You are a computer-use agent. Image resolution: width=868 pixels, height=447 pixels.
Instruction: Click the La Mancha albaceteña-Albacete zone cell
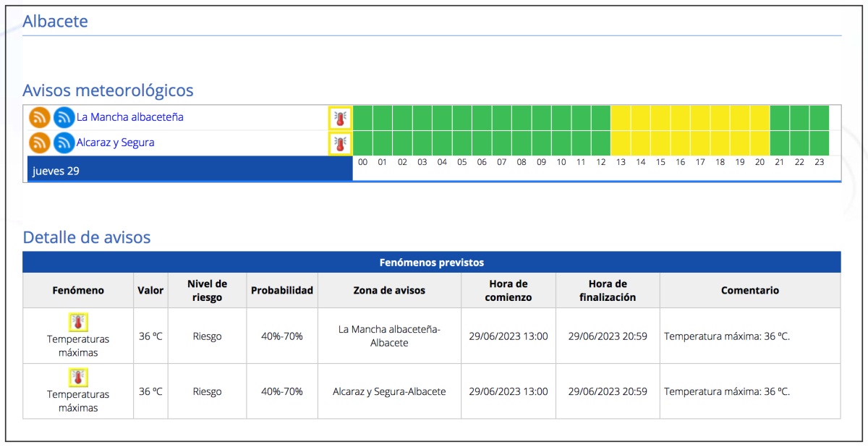point(389,336)
